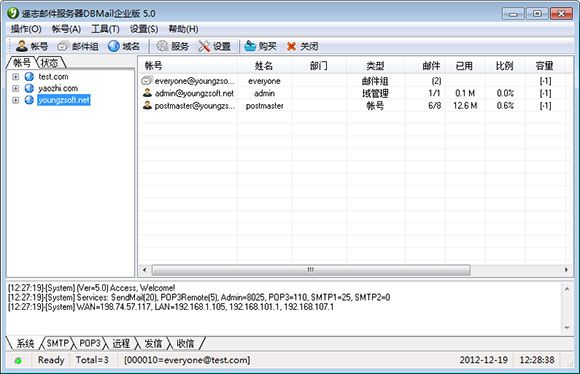Sort by the 容量 column header
This screenshot has width=580, height=374.
point(545,66)
